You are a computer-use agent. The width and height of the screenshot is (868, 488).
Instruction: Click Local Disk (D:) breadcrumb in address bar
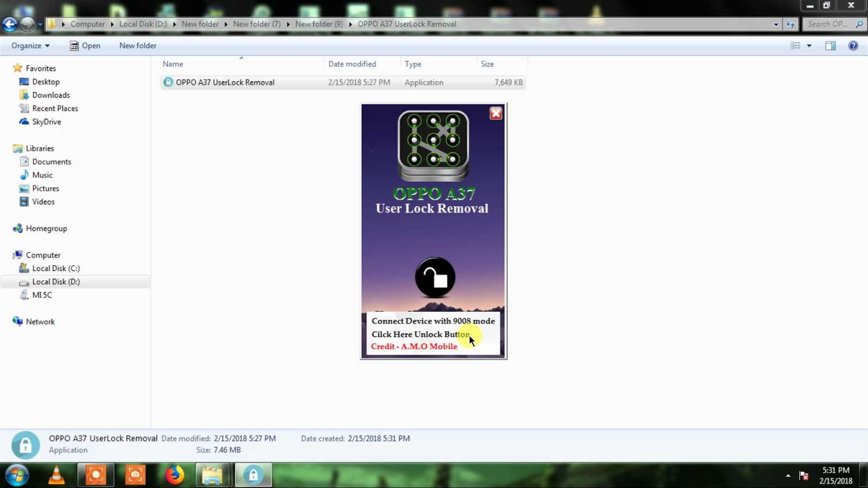click(x=143, y=24)
